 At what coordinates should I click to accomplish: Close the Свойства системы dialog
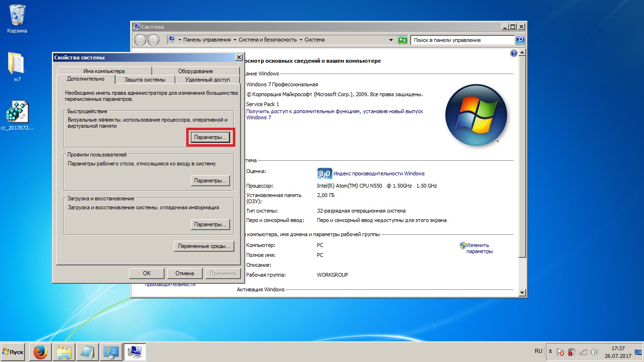239,58
